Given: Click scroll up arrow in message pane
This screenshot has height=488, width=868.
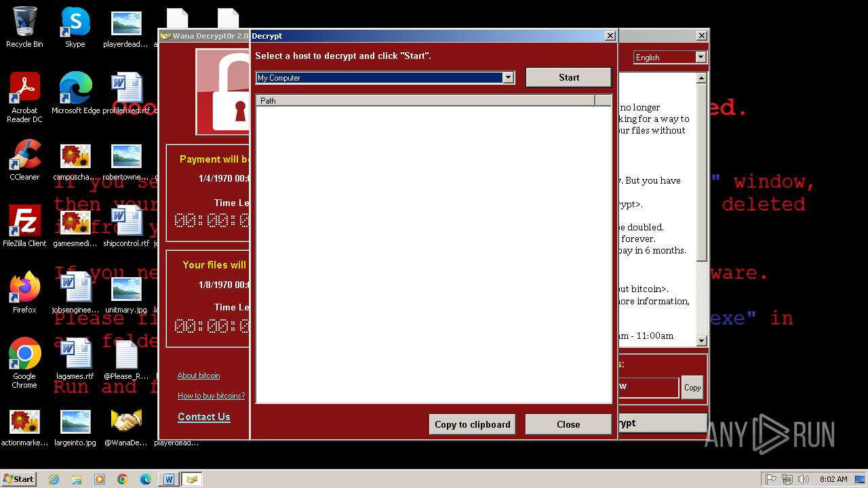Looking at the screenshot, I should [702, 79].
